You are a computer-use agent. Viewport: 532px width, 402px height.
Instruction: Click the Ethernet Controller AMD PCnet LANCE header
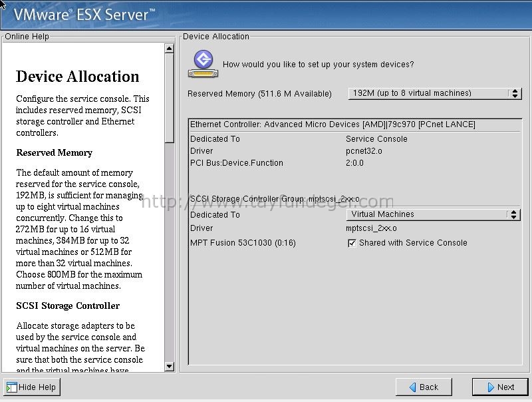pos(332,124)
